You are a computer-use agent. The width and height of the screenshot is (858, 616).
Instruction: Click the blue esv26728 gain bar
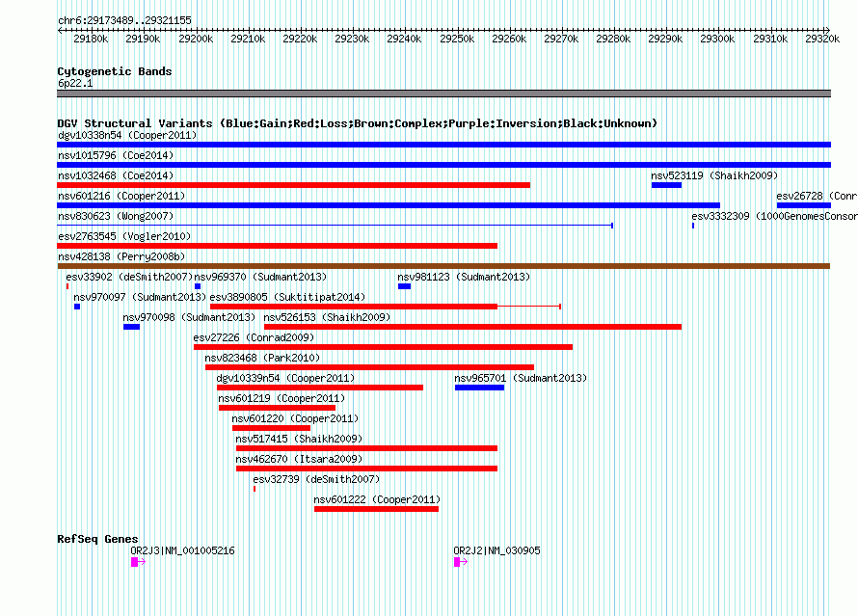click(x=804, y=205)
